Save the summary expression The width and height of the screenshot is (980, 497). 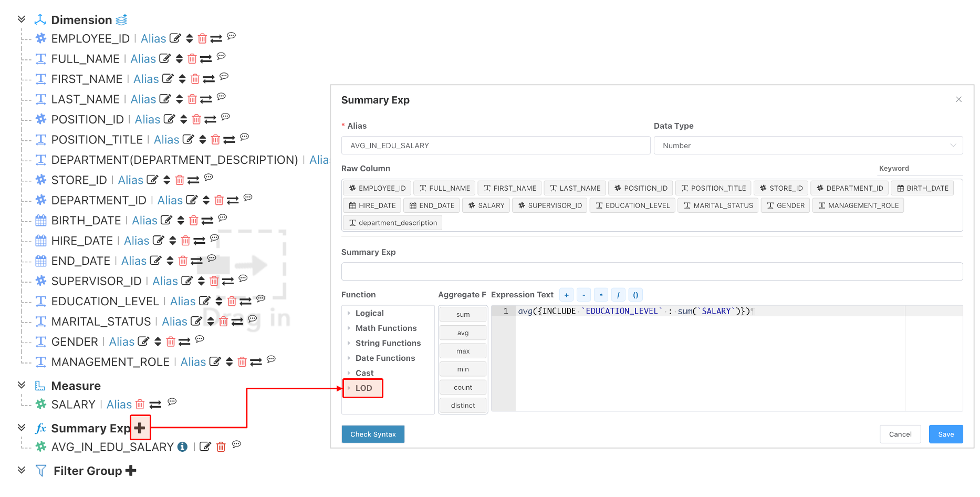[946, 434]
